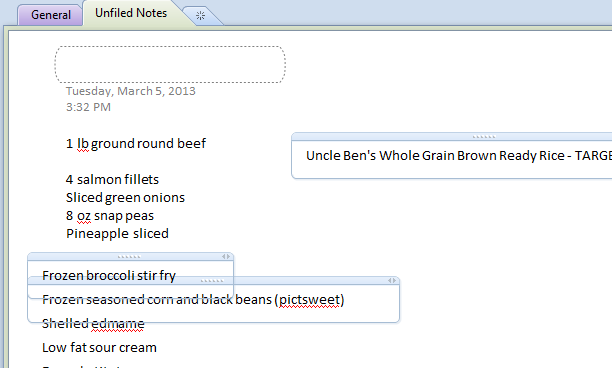
Task: Click the 3:32 PM page timestamp
Action: click(88, 107)
